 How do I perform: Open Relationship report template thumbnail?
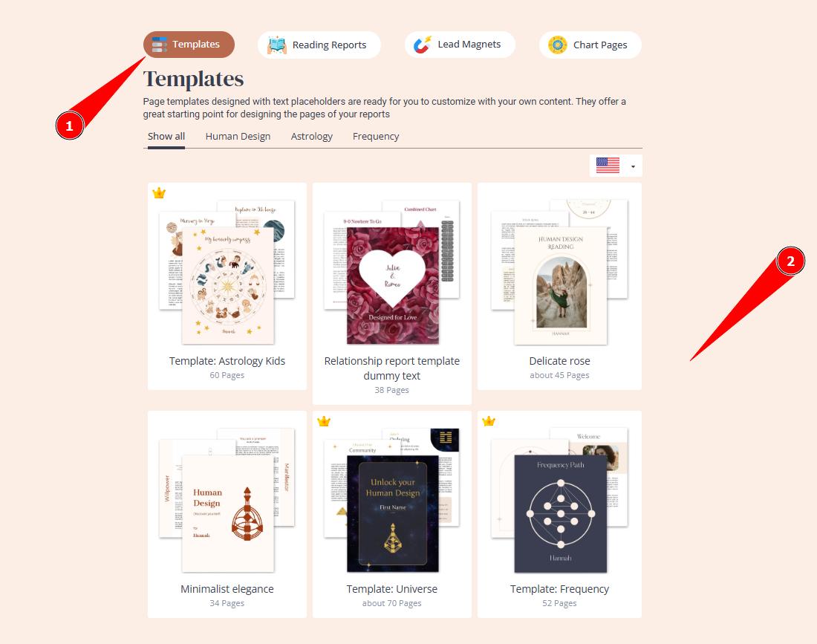point(392,271)
